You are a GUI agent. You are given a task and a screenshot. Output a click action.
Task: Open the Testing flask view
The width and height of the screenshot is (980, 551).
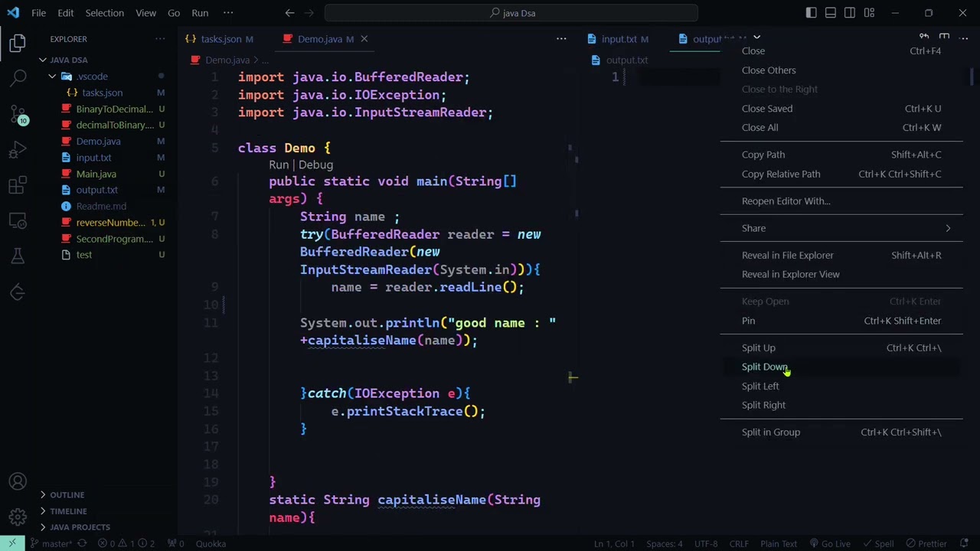(x=18, y=257)
